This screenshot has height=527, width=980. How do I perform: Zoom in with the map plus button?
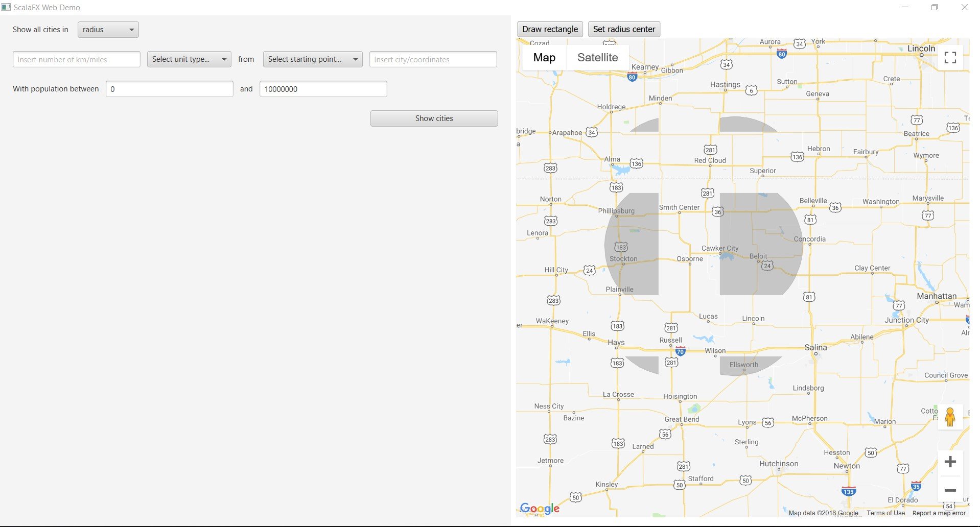(950, 462)
